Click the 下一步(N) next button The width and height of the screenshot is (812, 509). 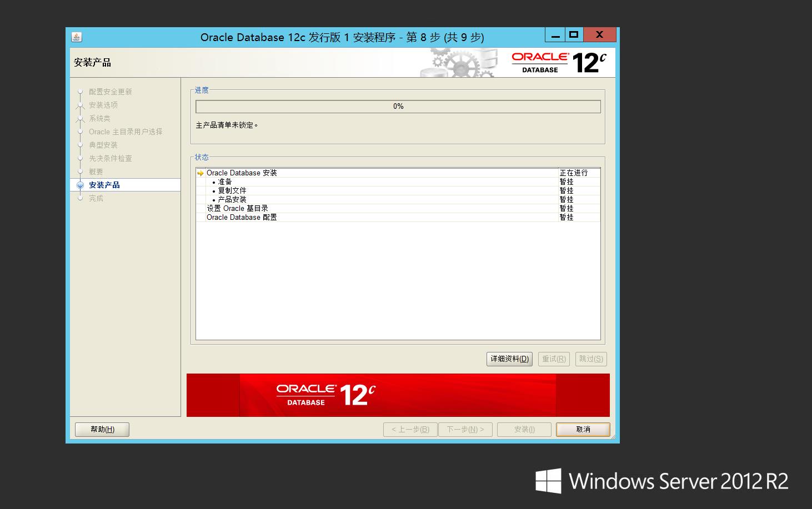[x=465, y=430]
